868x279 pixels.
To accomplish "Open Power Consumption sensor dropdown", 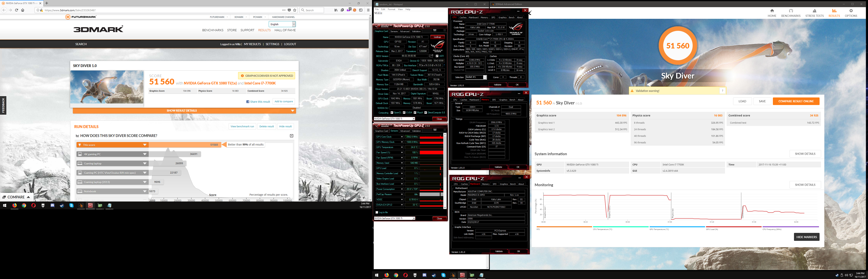I will (402, 189).
